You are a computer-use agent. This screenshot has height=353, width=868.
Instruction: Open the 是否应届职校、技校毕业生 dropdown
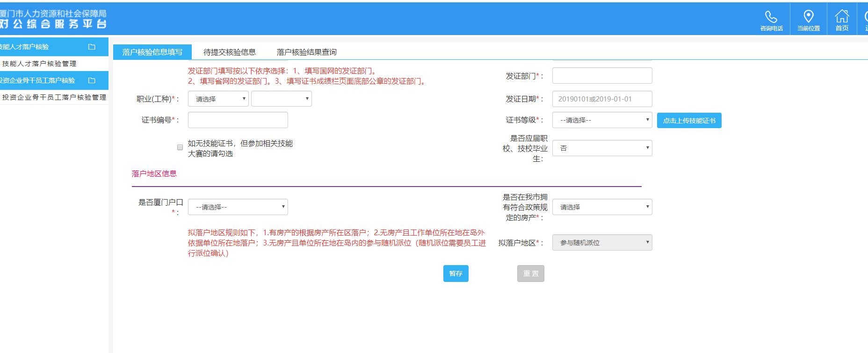click(x=602, y=148)
